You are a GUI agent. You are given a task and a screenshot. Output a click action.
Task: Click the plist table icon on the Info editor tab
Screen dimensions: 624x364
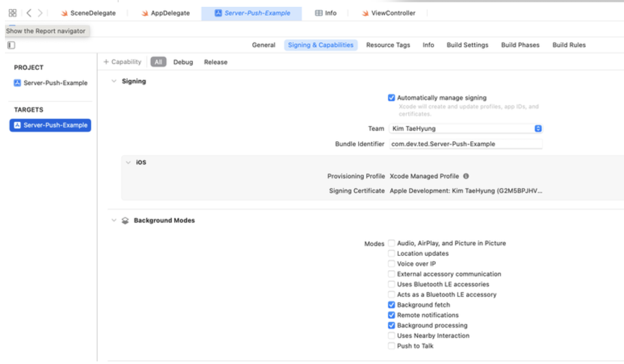[319, 13]
